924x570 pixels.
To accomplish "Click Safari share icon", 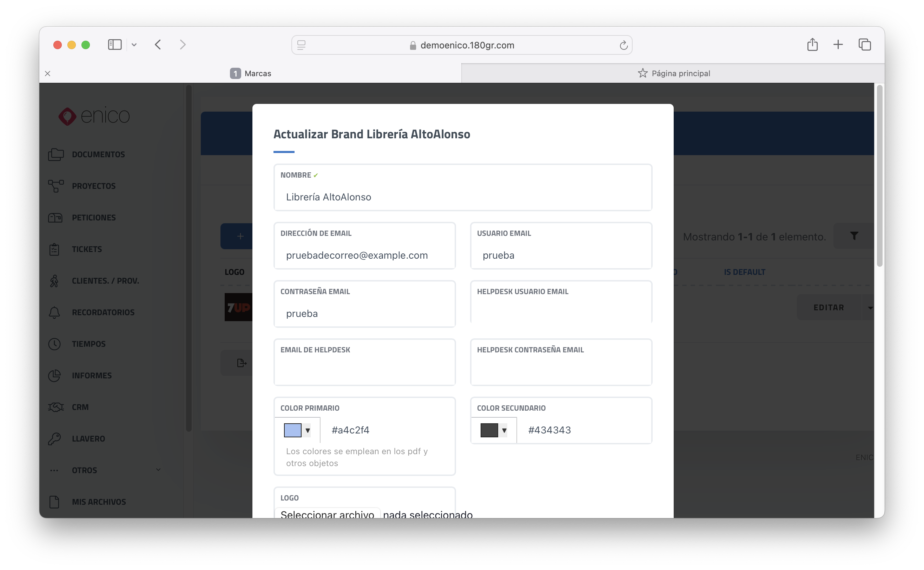I will click(812, 45).
